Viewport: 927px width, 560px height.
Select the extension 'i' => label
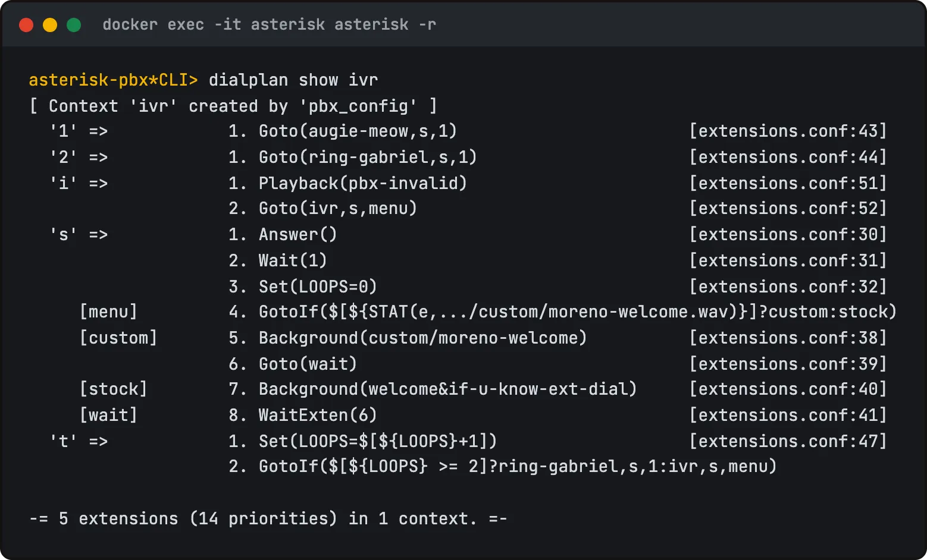click(79, 183)
